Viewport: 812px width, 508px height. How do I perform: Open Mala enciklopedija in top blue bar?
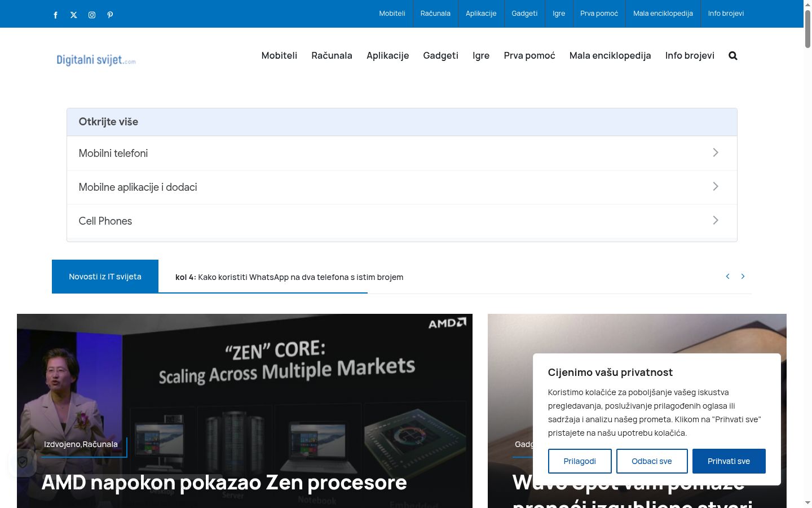click(x=663, y=14)
